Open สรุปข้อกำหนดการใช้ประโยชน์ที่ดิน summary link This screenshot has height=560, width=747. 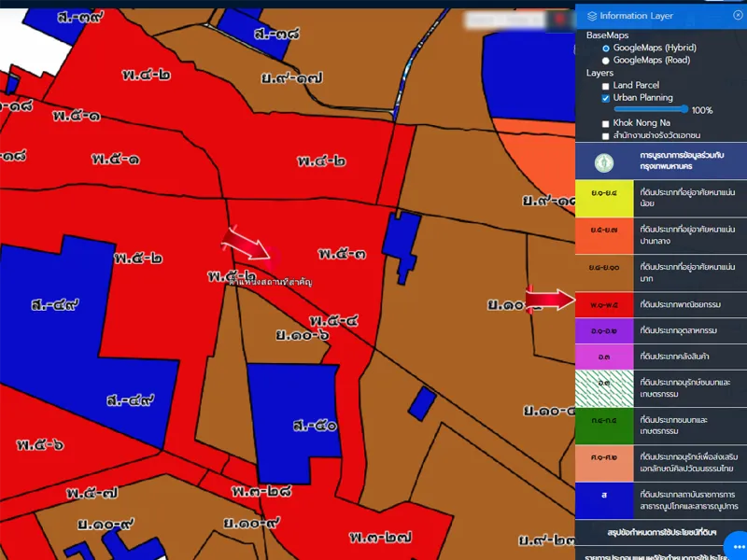tap(660, 532)
